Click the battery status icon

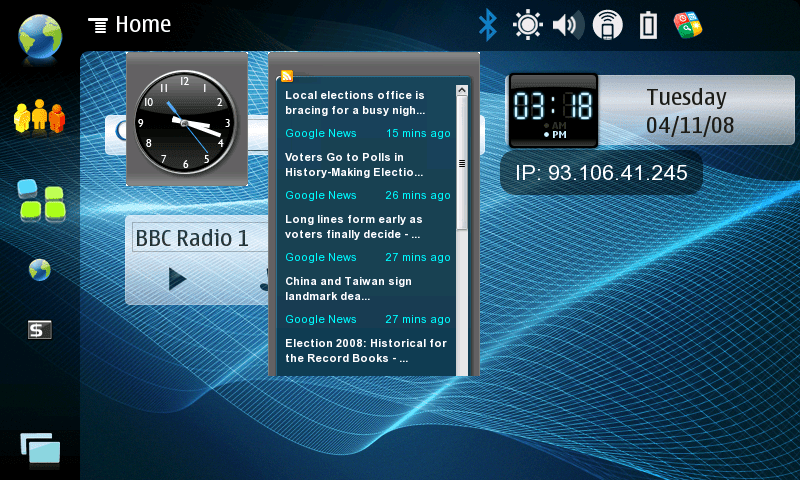tap(648, 25)
